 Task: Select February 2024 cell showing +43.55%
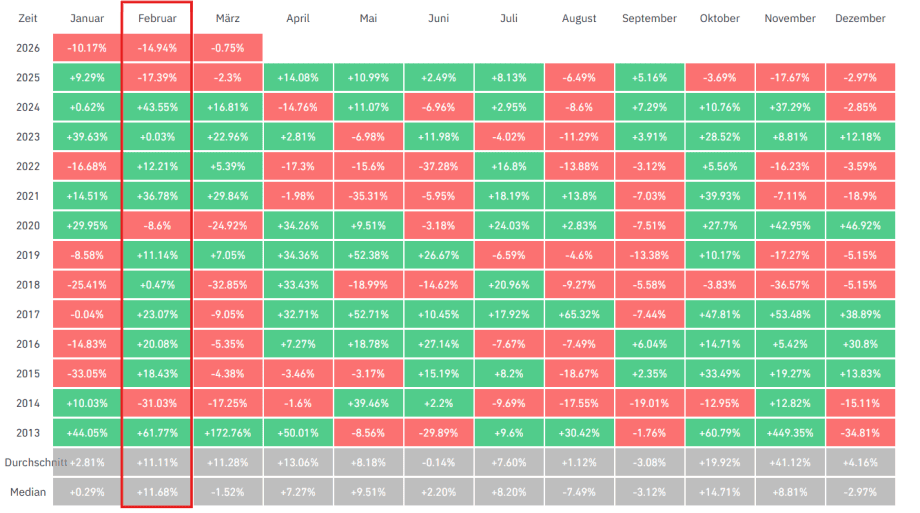pos(157,107)
